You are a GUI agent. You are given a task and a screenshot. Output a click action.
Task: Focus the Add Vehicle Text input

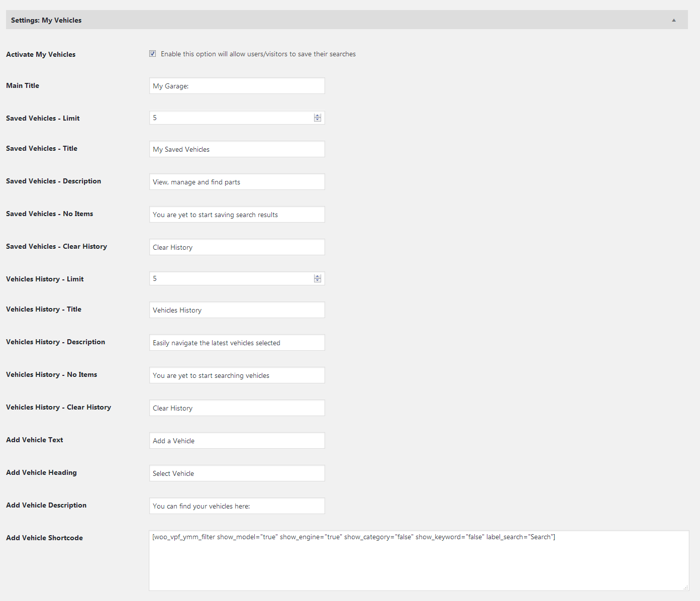(x=237, y=441)
